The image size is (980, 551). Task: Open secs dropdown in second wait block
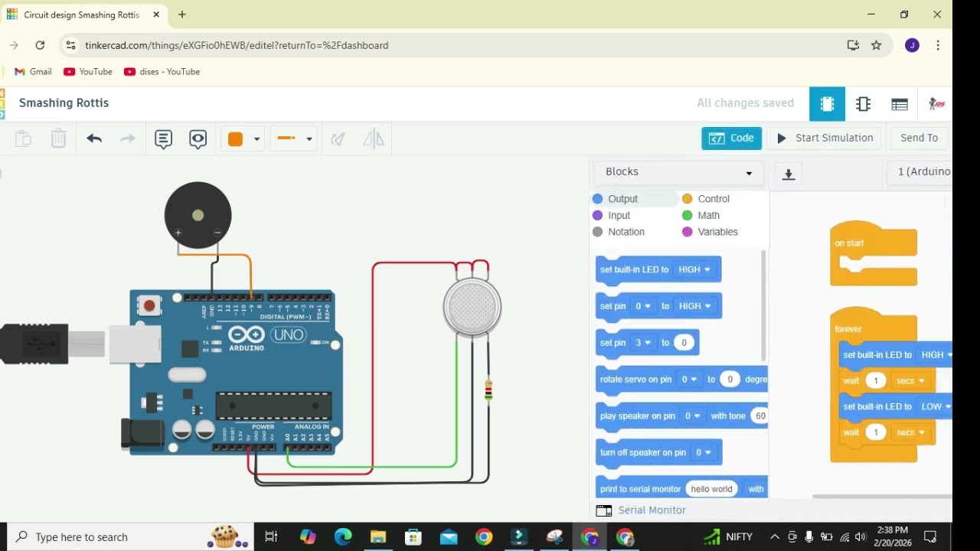[910, 433]
